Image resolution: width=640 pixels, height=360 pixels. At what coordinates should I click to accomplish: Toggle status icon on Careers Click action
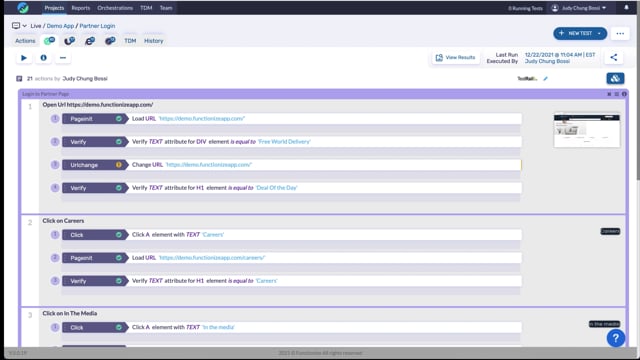click(119, 235)
